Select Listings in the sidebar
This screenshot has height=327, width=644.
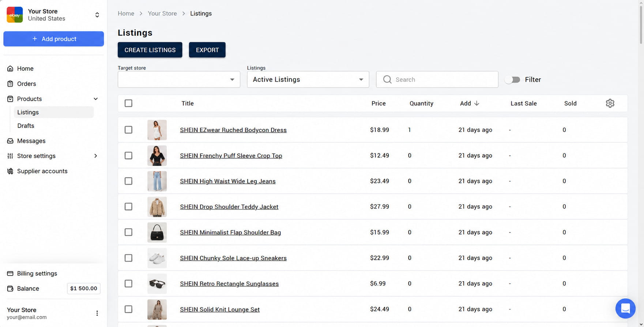(x=54, y=112)
